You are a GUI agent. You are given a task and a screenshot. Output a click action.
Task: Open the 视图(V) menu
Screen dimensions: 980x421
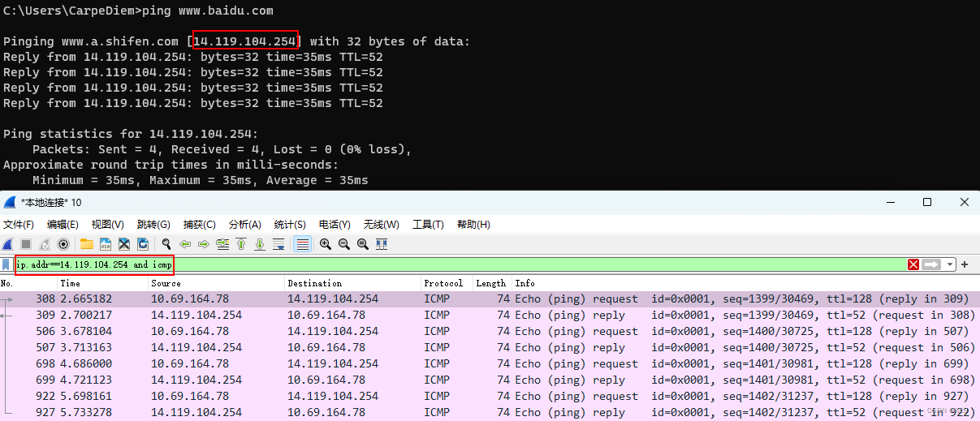coord(108,225)
